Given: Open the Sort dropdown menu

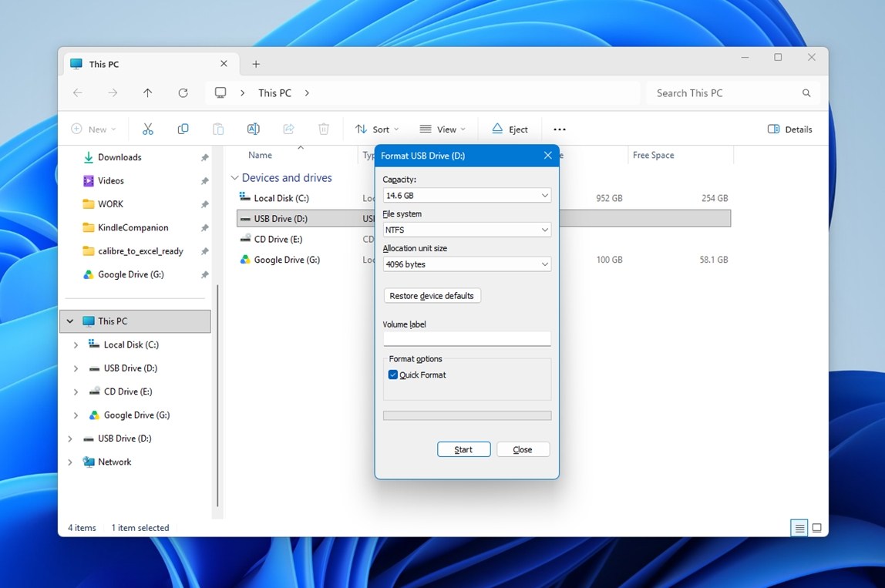Looking at the screenshot, I should tap(377, 129).
